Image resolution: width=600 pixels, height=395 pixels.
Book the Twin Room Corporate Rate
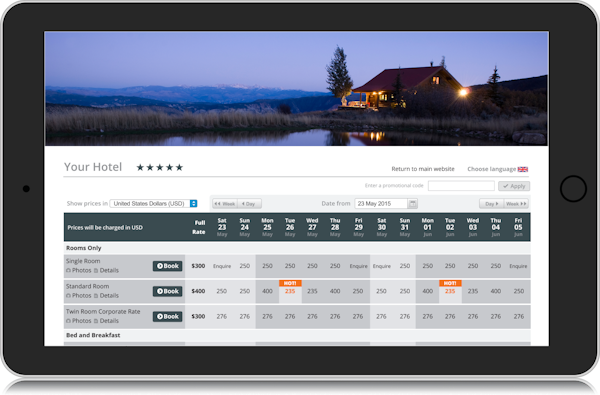coord(168,317)
